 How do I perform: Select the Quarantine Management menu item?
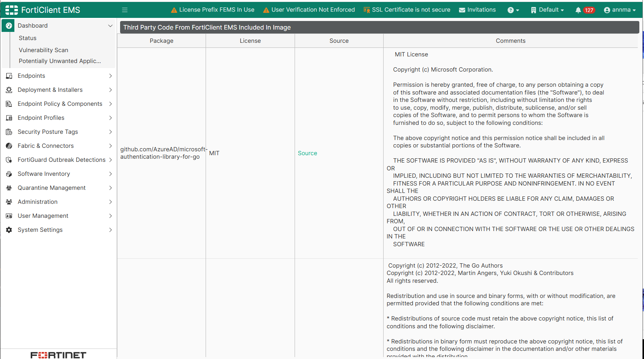tap(52, 188)
